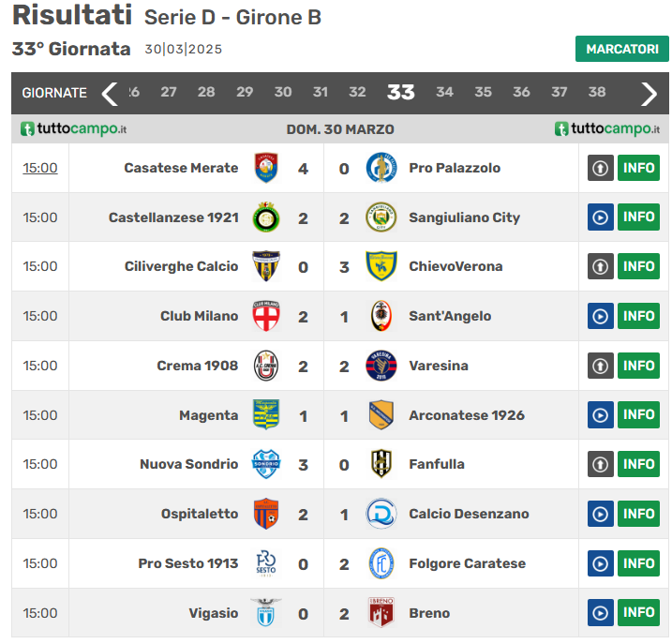This screenshot has width=672, height=644.
Task: Open the Marcatori page
Action: (621, 49)
